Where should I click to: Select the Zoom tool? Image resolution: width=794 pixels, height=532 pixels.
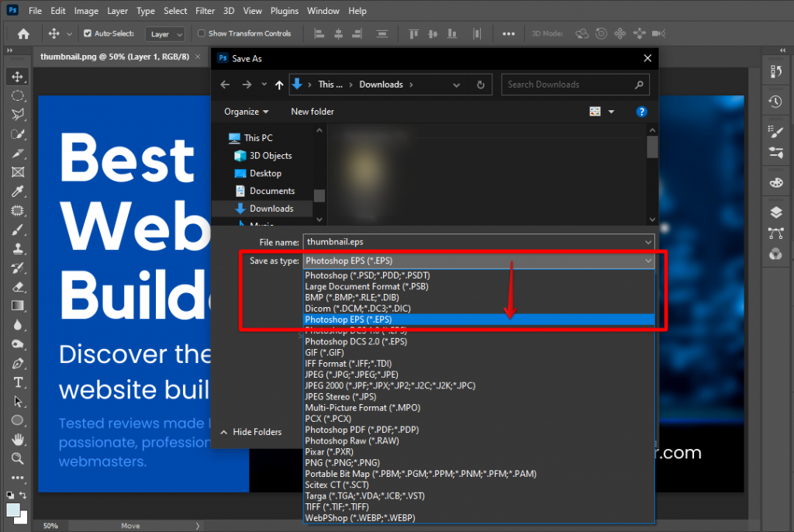(x=17, y=458)
